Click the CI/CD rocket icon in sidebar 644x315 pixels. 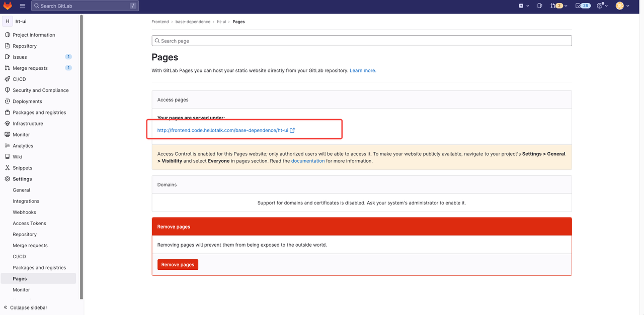click(x=7, y=79)
